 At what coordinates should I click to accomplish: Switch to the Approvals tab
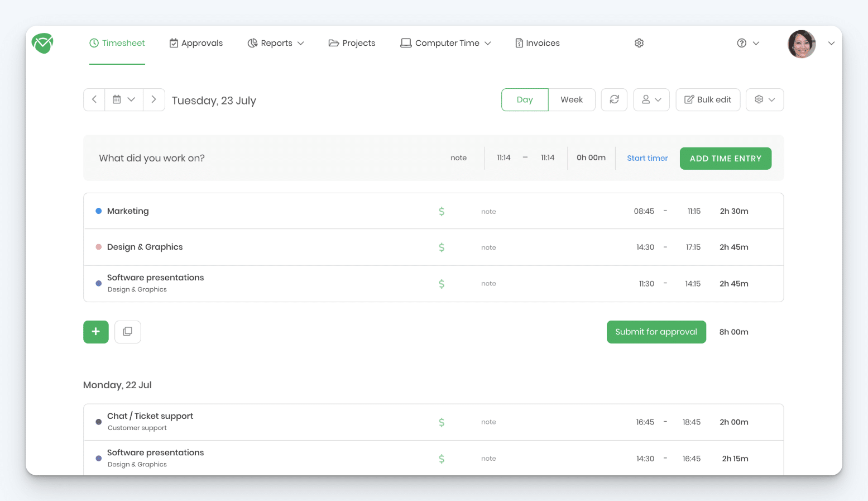pos(196,42)
